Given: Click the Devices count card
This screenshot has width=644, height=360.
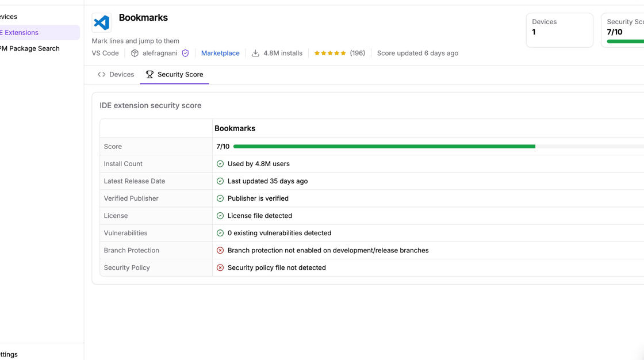Looking at the screenshot, I should click(559, 30).
